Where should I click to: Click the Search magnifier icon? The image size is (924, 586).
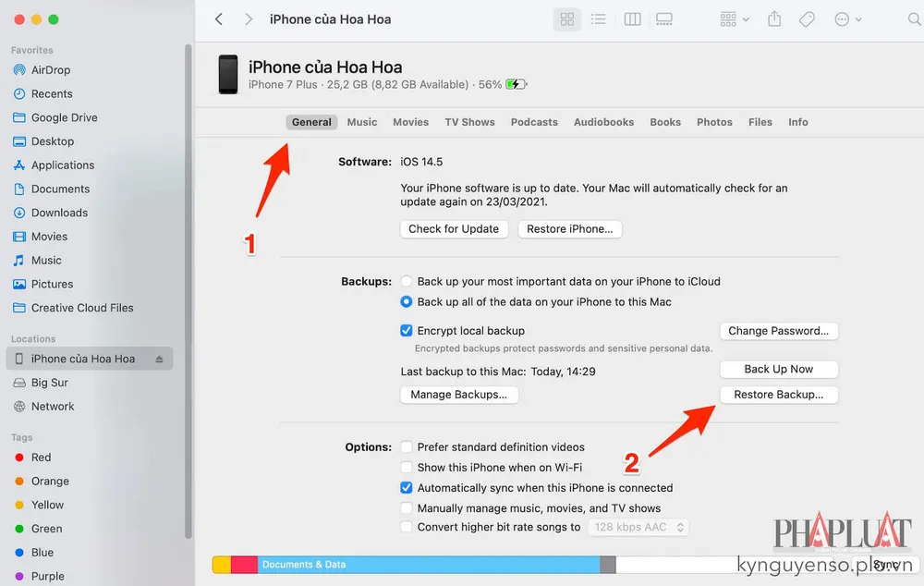point(914,19)
